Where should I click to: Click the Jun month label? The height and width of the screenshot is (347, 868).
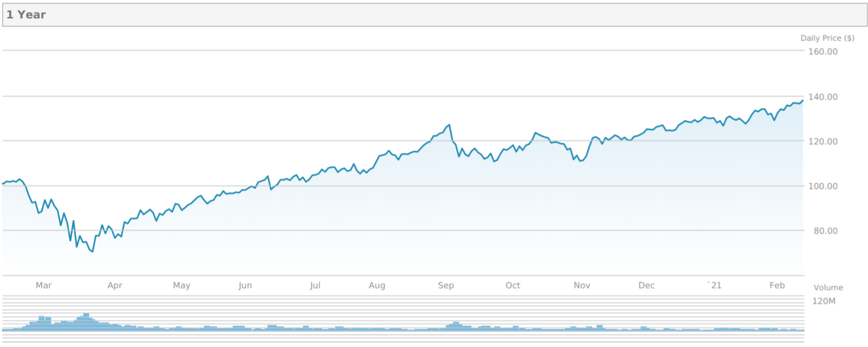coord(245,285)
